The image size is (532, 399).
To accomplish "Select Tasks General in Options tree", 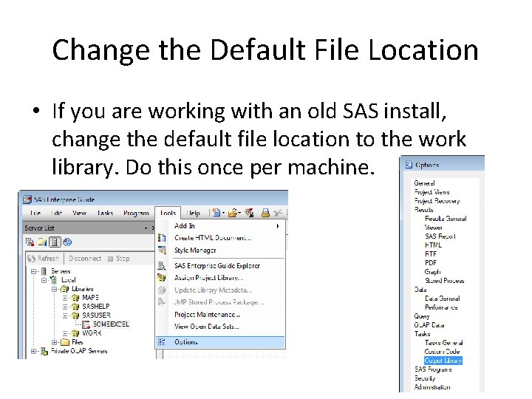I will coord(444,343).
